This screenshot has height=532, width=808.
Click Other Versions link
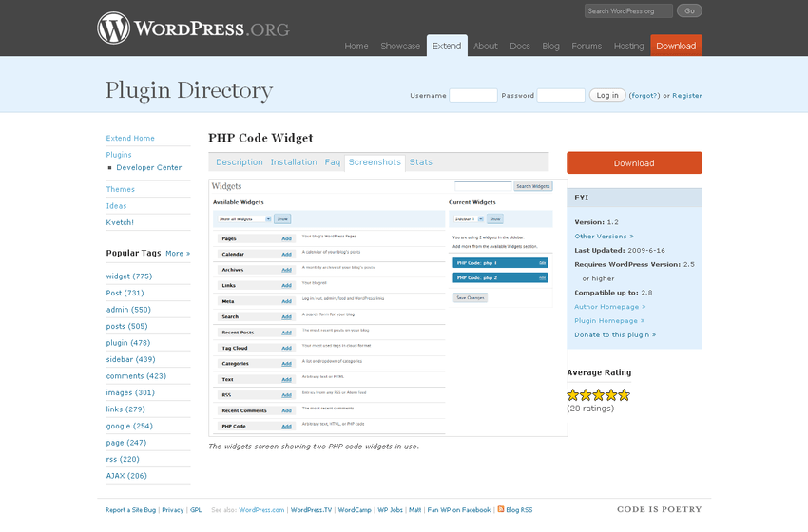click(x=604, y=237)
